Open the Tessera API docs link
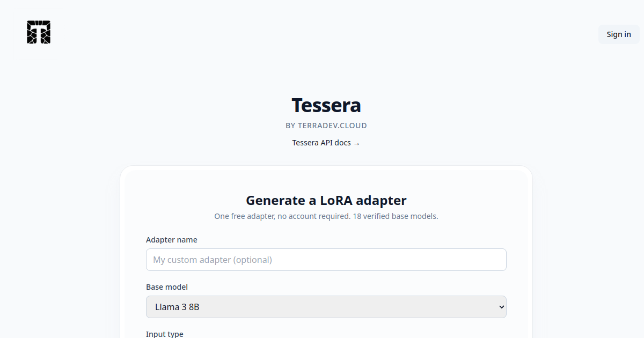 (x=326, y=143)
